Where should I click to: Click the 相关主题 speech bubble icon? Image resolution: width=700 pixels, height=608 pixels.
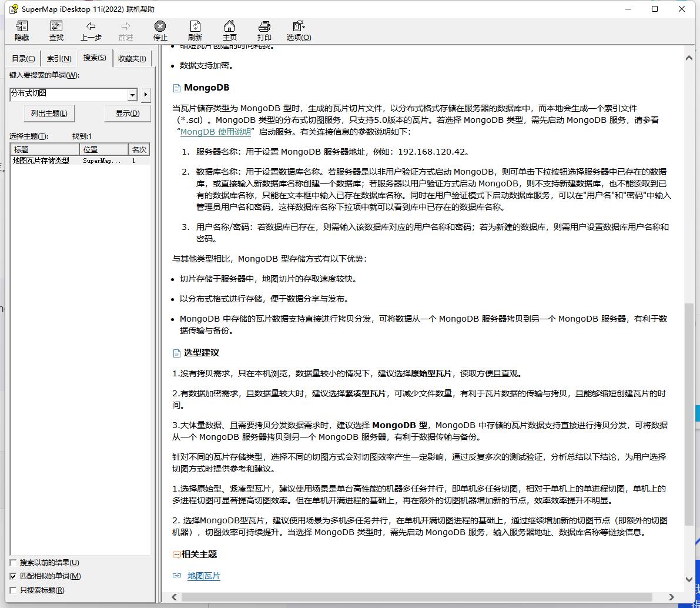[x=176, y=555]
